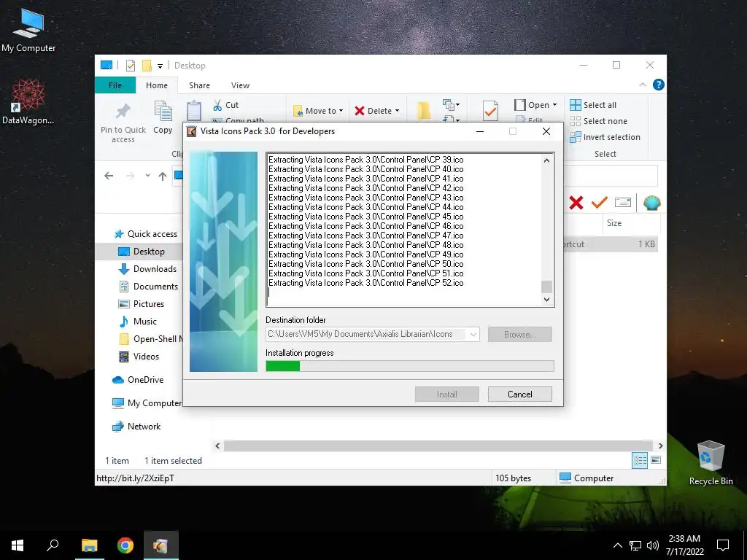This screenshot has width=747, height=560.
Task: Open Move to dropdown in ribbon
Action: (318, 111)
